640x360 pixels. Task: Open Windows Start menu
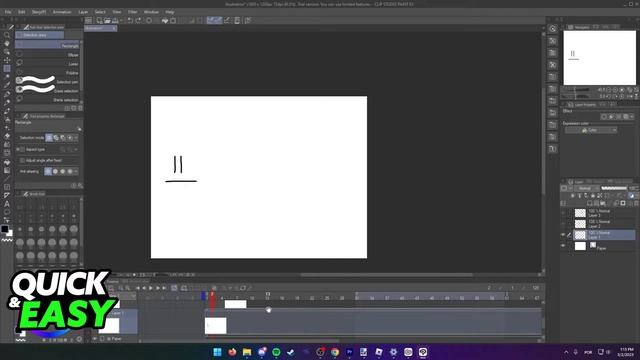217,352
